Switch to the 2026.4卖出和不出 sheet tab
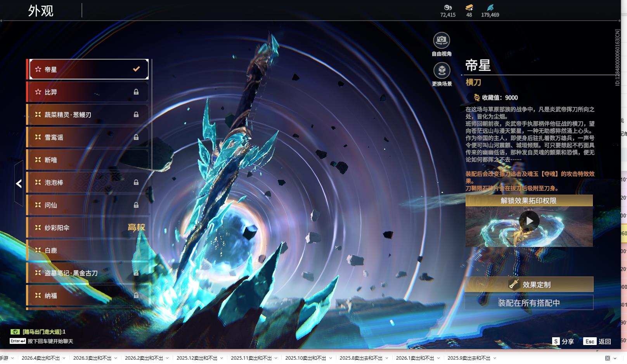Screen dimensions: 627x364 [41, 358]
